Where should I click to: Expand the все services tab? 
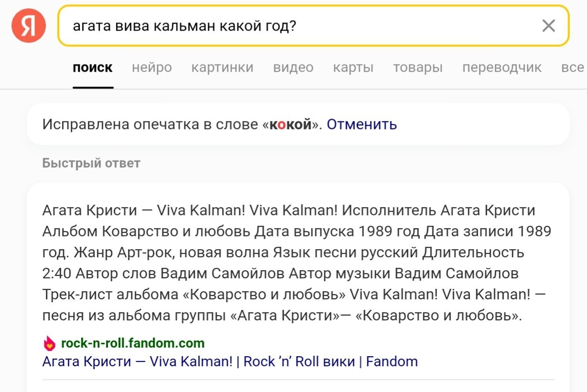(573, 68)
